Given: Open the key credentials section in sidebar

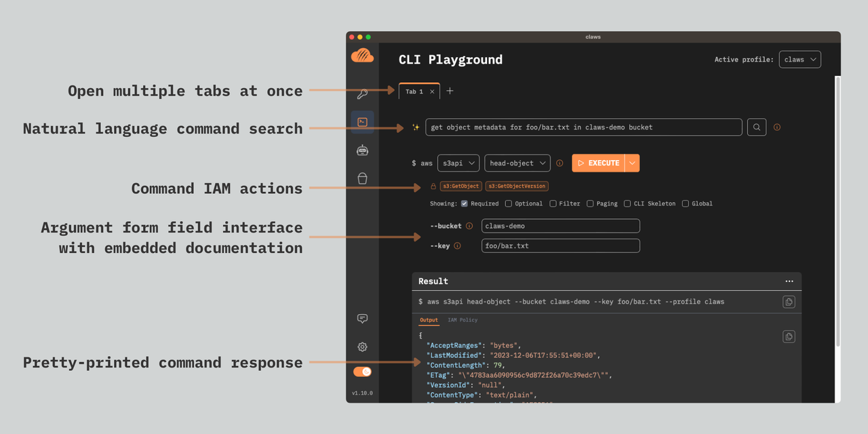Looking at the screenshot, I should click(x=362, y=94).
